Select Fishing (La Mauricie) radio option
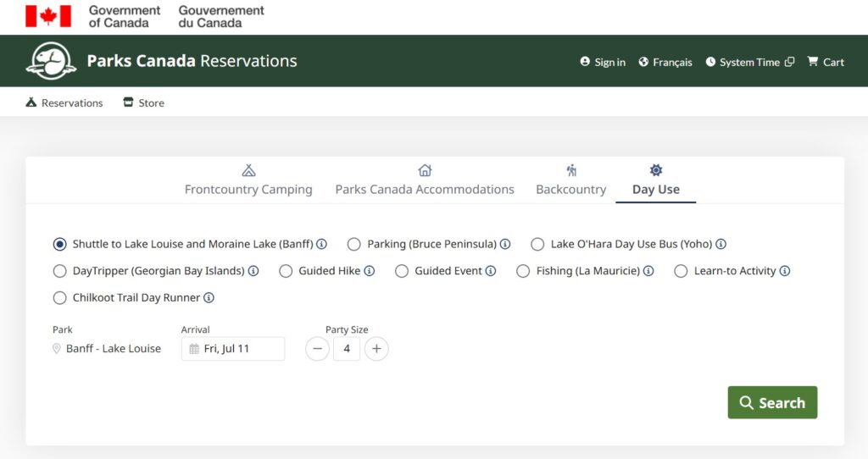The height and width of the screenshot is (459, 868). pos(523,271)
